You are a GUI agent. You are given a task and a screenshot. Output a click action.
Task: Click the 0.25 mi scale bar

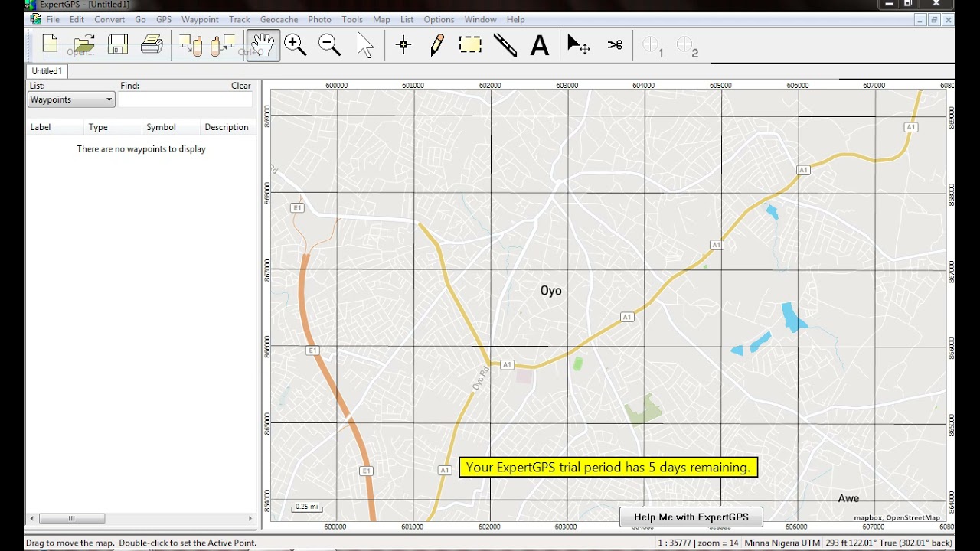306,507
